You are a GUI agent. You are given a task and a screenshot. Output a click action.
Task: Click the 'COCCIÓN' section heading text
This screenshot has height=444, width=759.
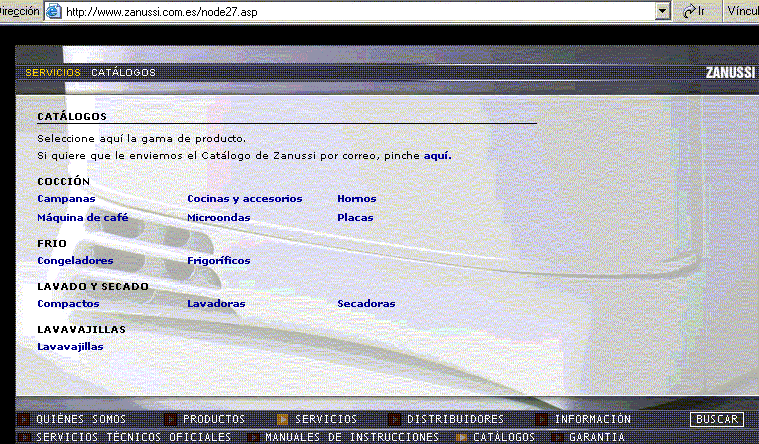pyautogui.click(x=63, y=182)
